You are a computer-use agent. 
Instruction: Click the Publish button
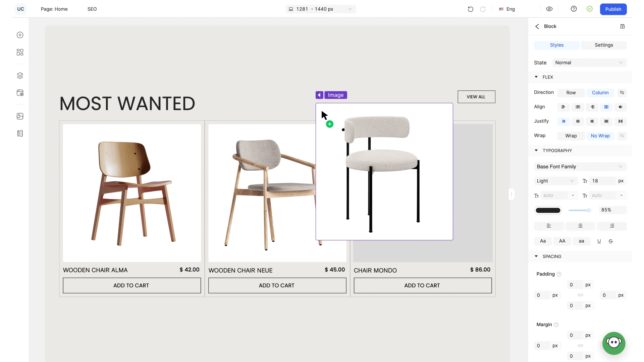click(613, 9)
